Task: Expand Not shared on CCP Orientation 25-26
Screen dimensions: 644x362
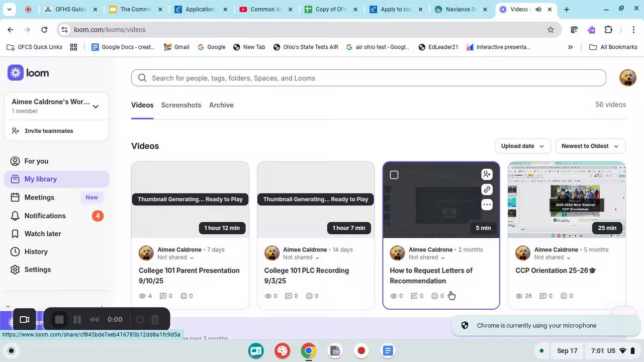Action: pyautogui.click(x=553, y=257)
